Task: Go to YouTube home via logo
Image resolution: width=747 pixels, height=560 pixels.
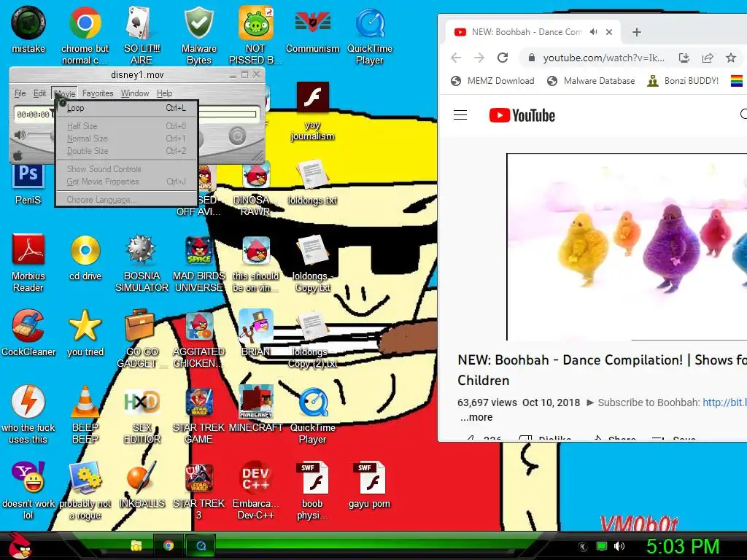Action: 522,115
